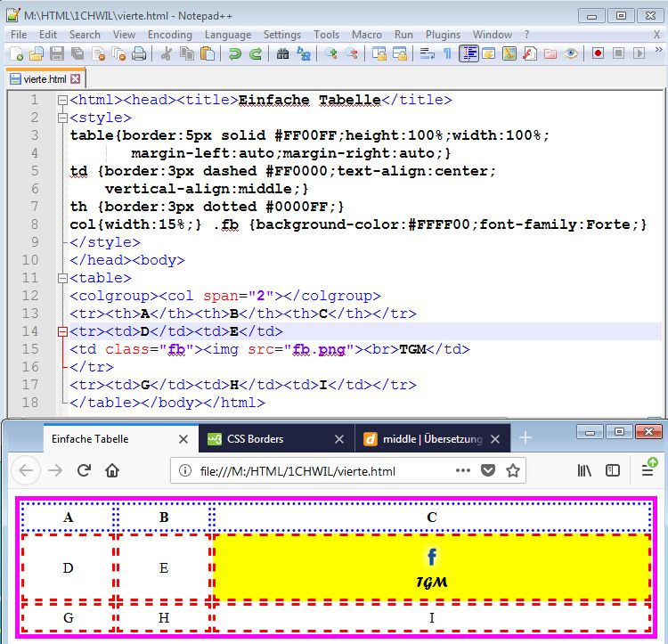This screenshot has width=668, height=644.
Task: Collapse the html fold marker on line 1
Action: [62, 100]
